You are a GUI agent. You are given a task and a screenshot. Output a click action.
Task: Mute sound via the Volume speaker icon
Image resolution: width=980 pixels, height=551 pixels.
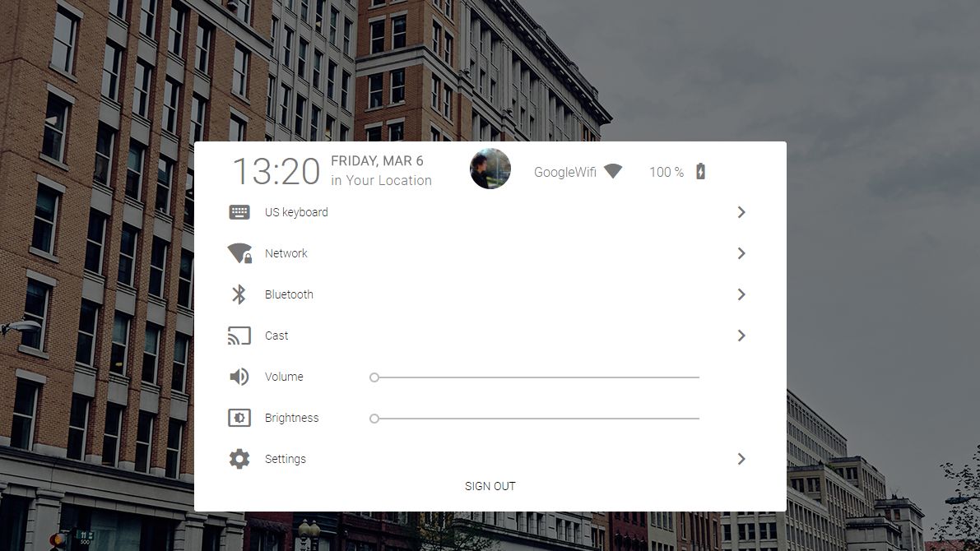[x=239, y=377]
